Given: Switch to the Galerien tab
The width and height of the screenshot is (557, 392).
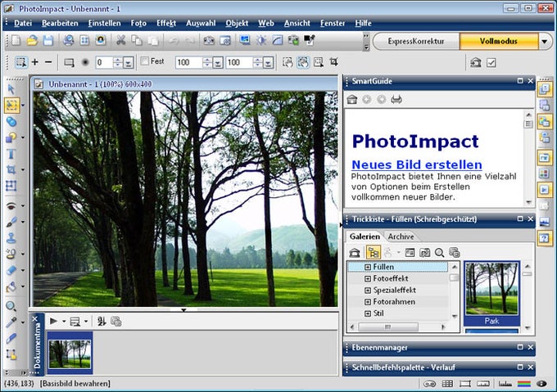Looking at the screenshot, I should click(365, 237).
